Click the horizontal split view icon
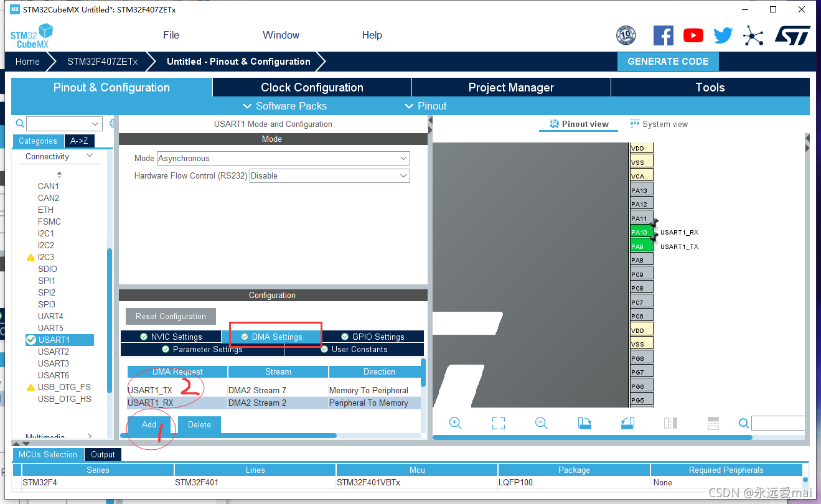This screenshot has width=821, height=504. [713, 423]
